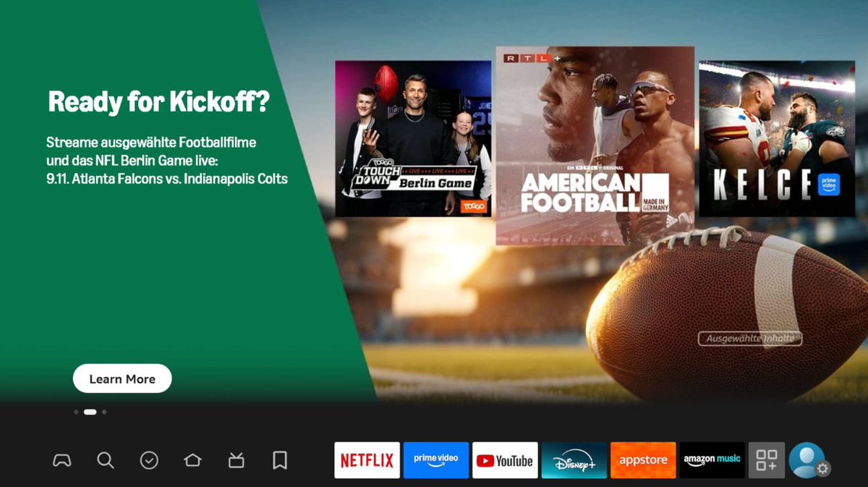This screenshot has width=868, height=487.
Task: Select the Kelce Prime Video thumbnail
Action: pyautogui.click(x=777, y=138)
